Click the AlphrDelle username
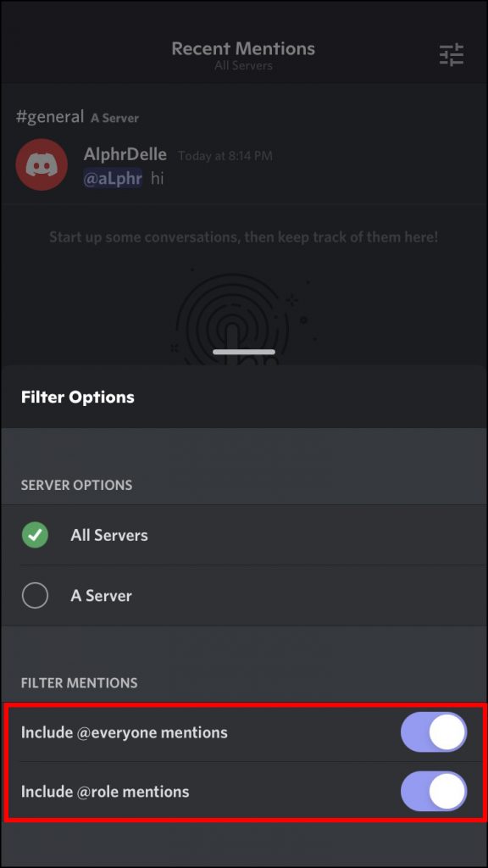 pos(125,154)
